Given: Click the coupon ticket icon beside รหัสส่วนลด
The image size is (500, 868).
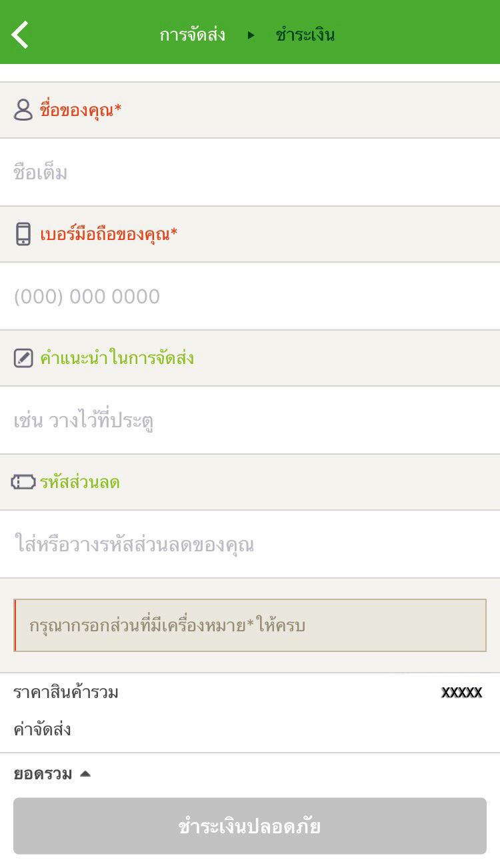Looking at the screenshot, I should pyautogui.click(x=23, y=482).
